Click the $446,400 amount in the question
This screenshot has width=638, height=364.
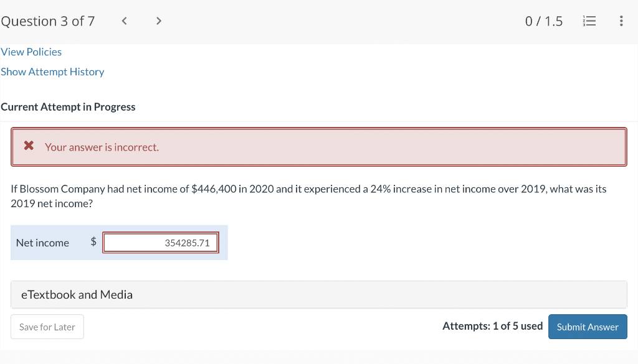[x=214, y=189]
